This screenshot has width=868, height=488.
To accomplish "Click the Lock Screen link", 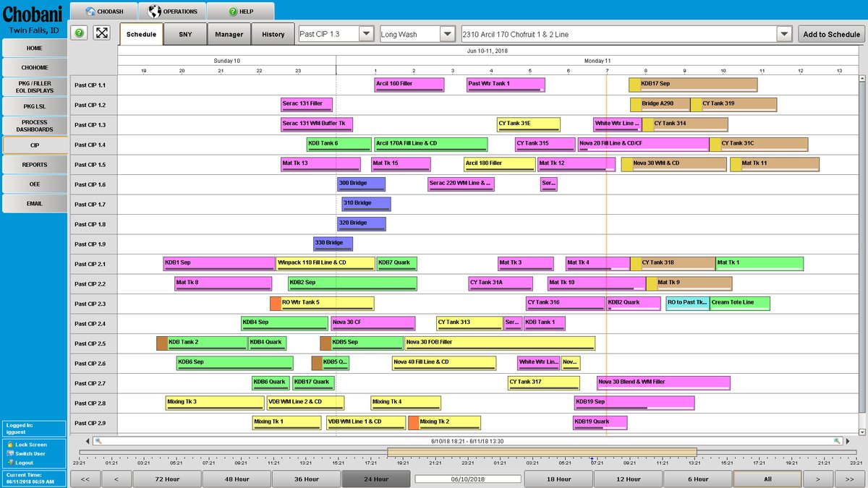I will (x=31, y=445).
